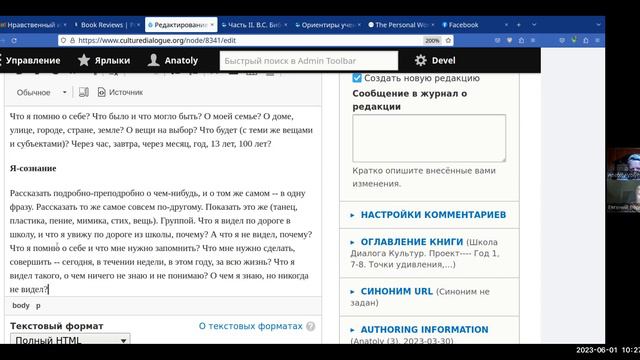Toggle Создать новую редакцию checkbox
This screenshot has width=640, height=360.
click(x=357, y=78)
